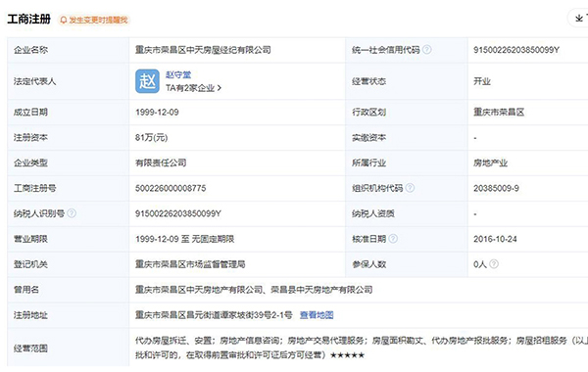
Task: Click help icon beside 0人 insured count
Action: coord(494,264)
